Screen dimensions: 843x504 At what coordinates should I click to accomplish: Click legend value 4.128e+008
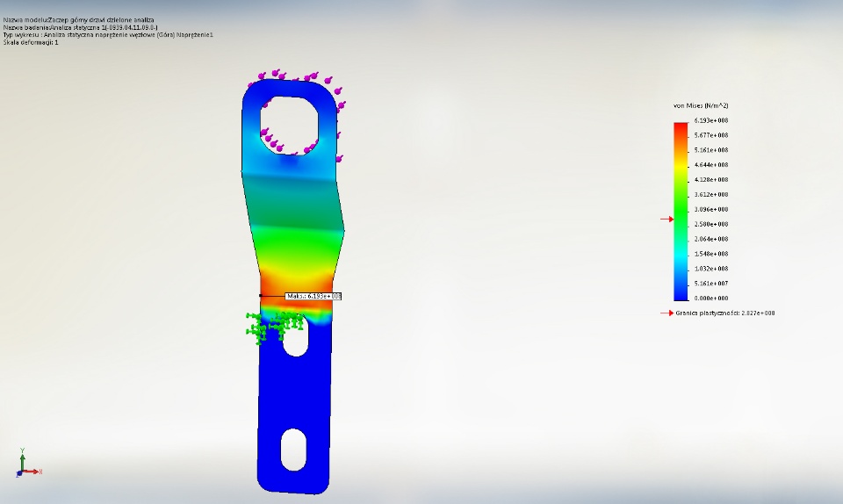click(x=710, y=179)
